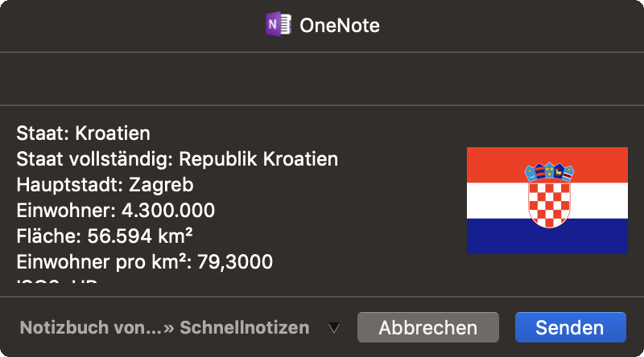Image resolution: width=644 pixels, height=357 pixels.
Task: Click the 'Hauptstadt: Zagreb' line
Action: point(105,185)
